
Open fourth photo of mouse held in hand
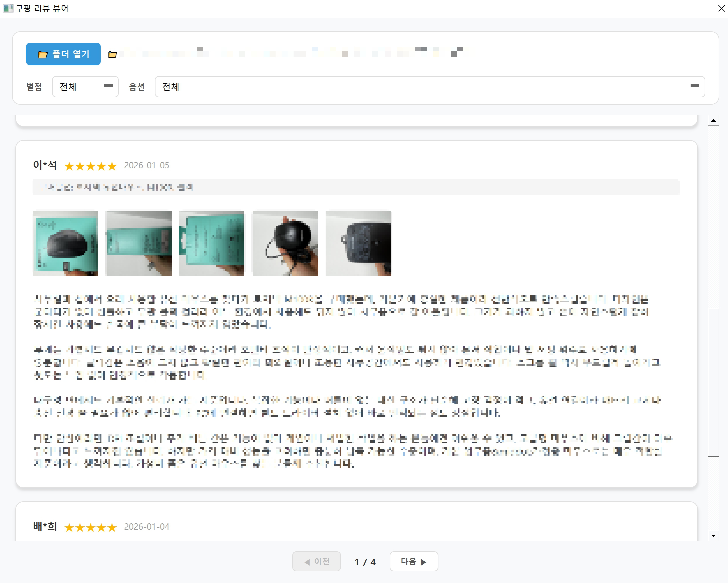pos(285,243)
